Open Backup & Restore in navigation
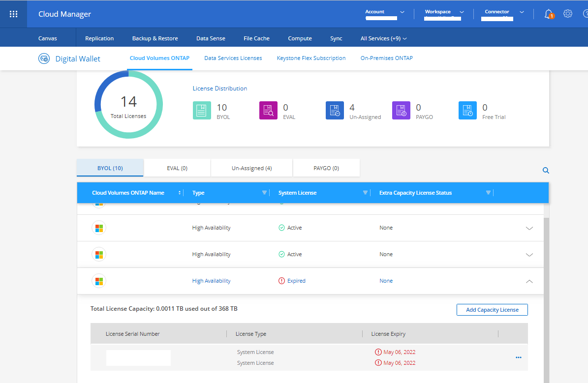 tap(155, 38)
